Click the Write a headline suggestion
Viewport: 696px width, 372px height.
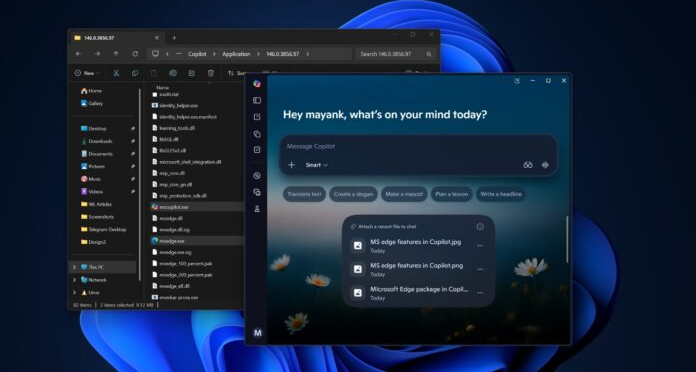[x=501, y=194]
